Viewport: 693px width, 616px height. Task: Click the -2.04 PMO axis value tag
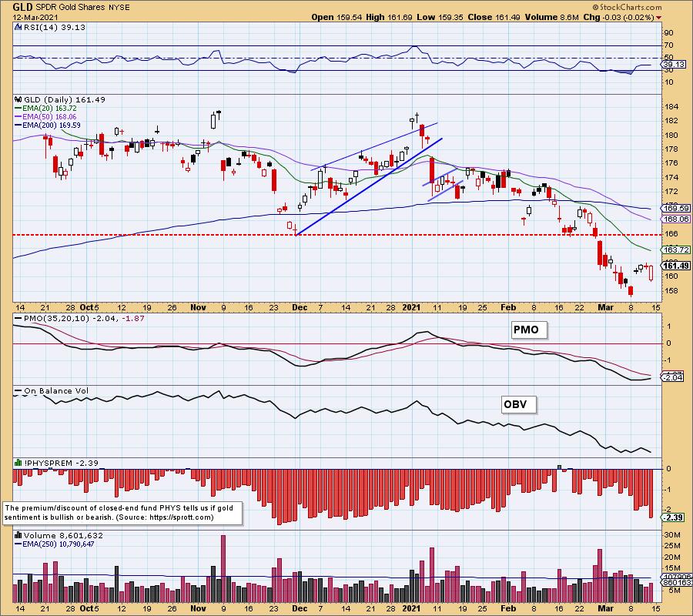click(673, 377)
